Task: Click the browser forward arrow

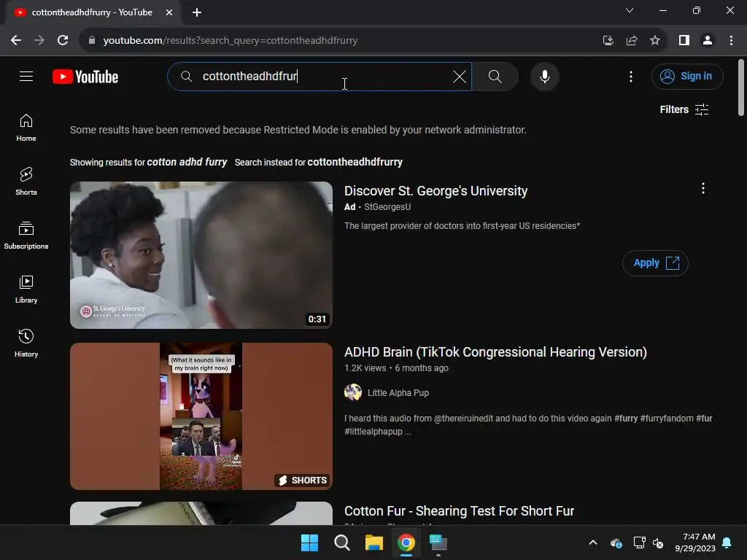Action: tap(39, 41)
